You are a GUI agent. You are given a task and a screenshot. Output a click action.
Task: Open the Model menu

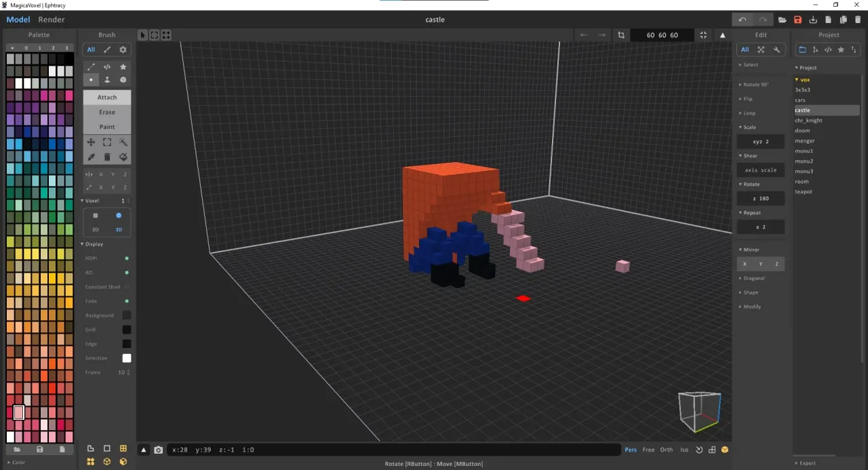point(18,20)
